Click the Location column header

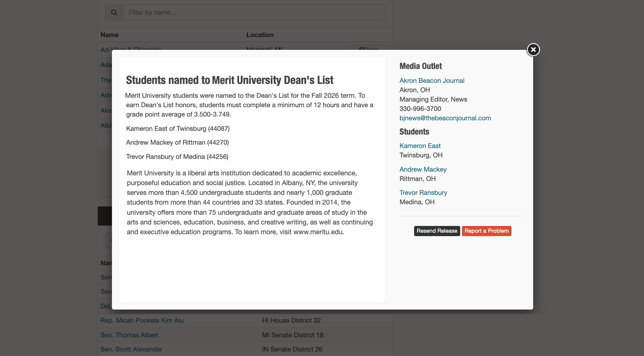[260, 35]
